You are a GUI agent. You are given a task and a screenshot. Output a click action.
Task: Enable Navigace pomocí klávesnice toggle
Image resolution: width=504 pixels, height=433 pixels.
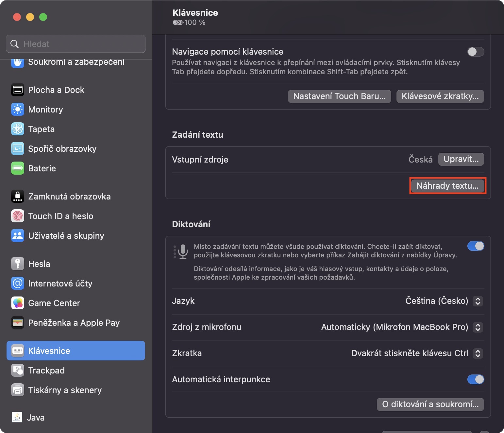coord(476,52)
